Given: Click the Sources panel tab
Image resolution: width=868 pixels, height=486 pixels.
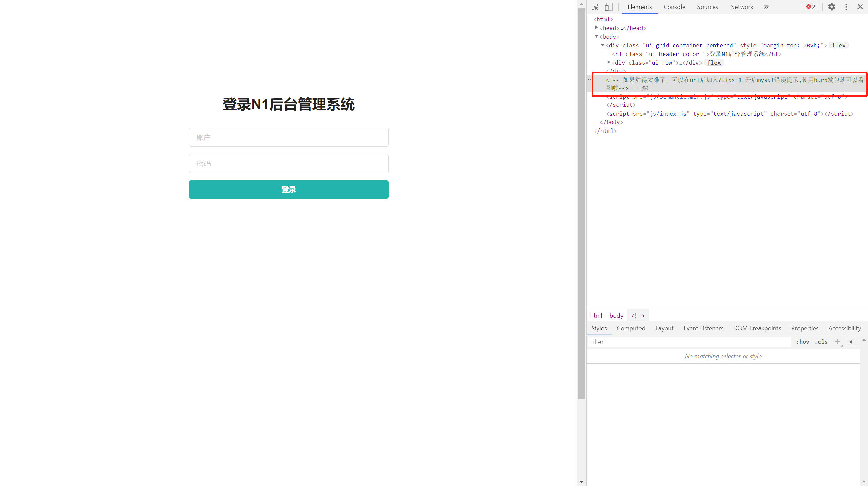Looking at the screenshot, I should (x=707, y=6).
